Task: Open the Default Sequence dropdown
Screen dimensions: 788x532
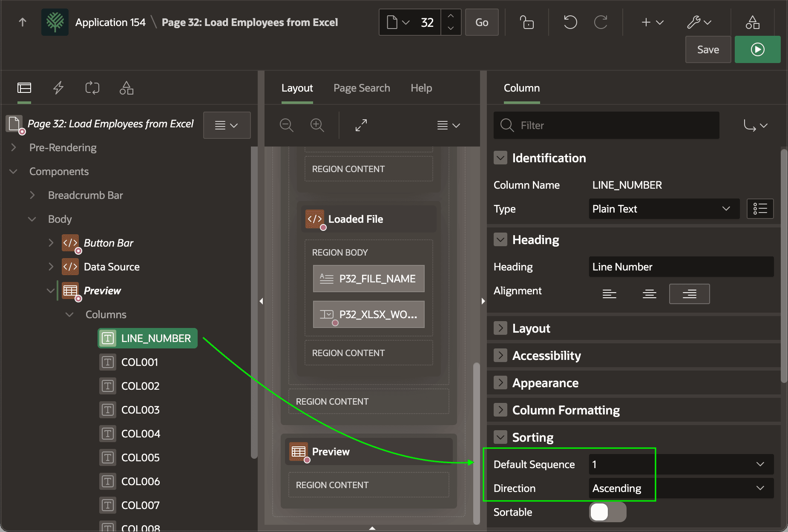Action: coord(681,464)
